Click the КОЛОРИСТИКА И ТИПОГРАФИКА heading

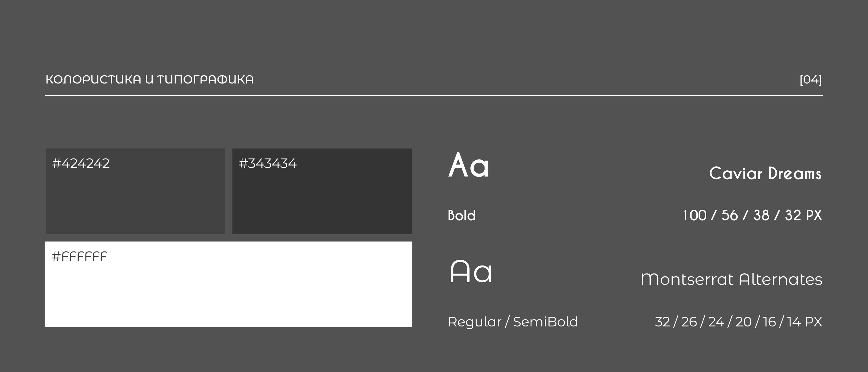point(150,80)
